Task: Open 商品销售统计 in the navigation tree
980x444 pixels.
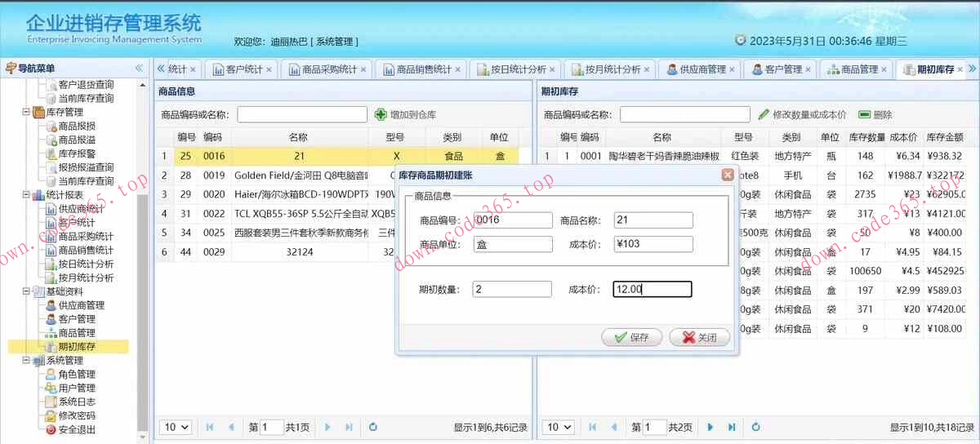Action: 86,251
